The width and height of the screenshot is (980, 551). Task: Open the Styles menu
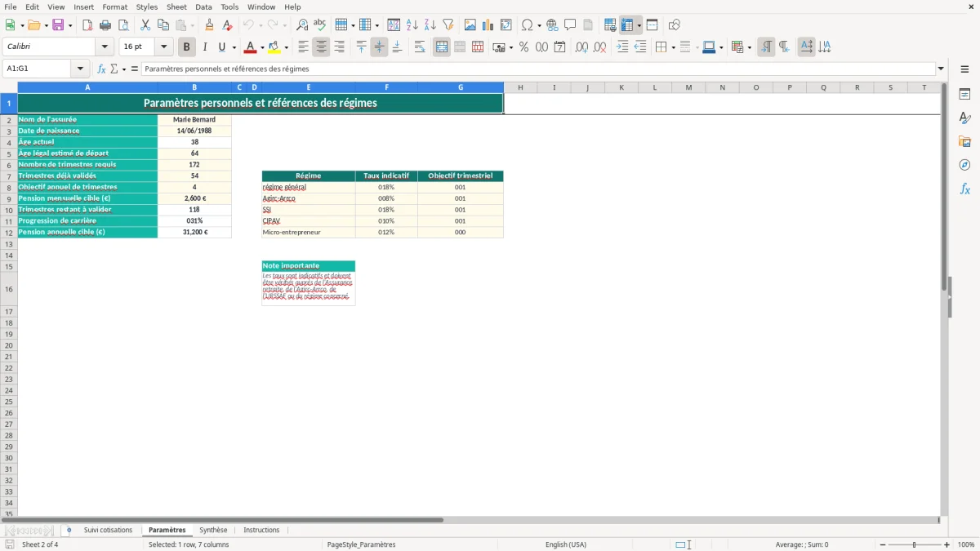pyautogui.click(x=147, y=7)
